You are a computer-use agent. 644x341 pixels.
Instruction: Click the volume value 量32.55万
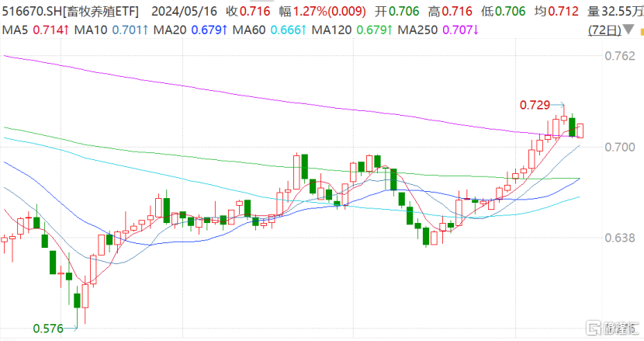615,11
